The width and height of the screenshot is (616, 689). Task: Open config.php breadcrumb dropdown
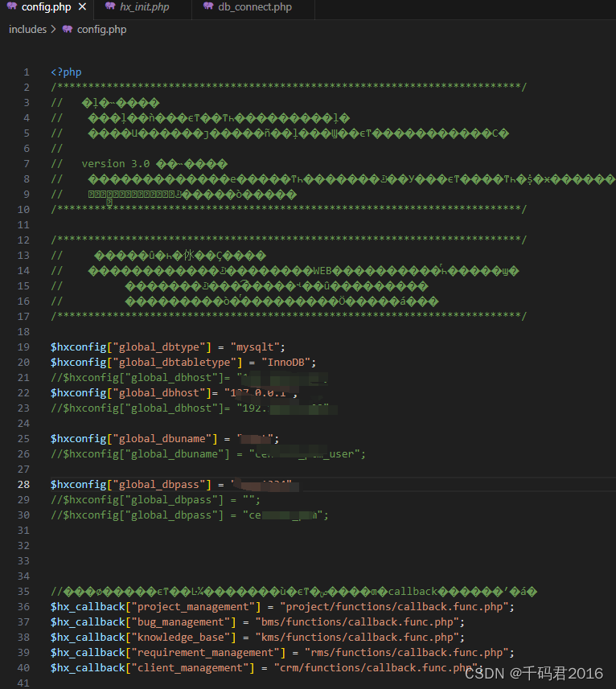tap(101, 29)
